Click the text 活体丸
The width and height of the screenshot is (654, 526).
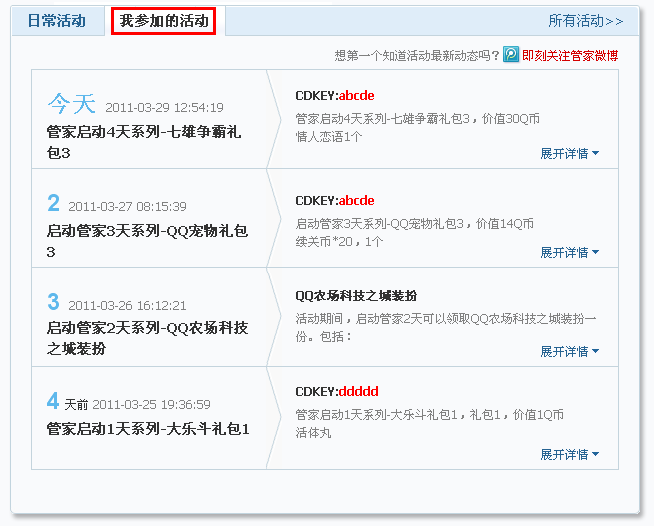(x=313, y=433)
